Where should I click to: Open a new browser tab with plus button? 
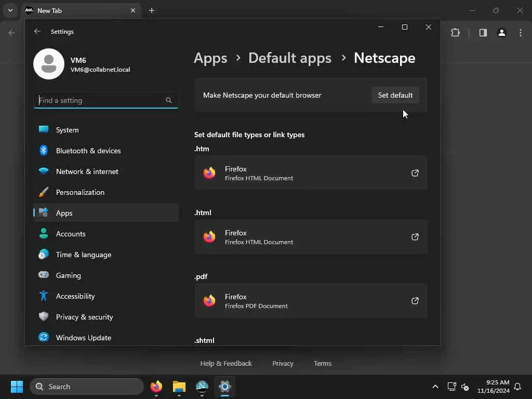pyautogui.click(x=152, y=10)
